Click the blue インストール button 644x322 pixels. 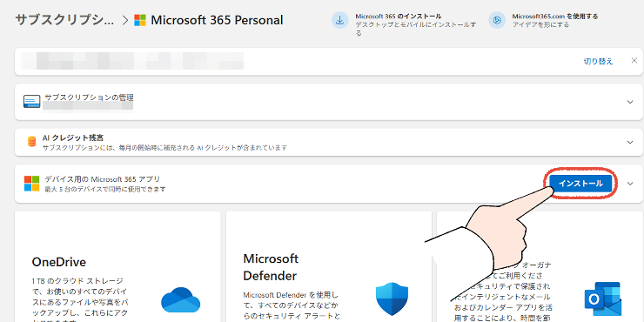(581, 184)
